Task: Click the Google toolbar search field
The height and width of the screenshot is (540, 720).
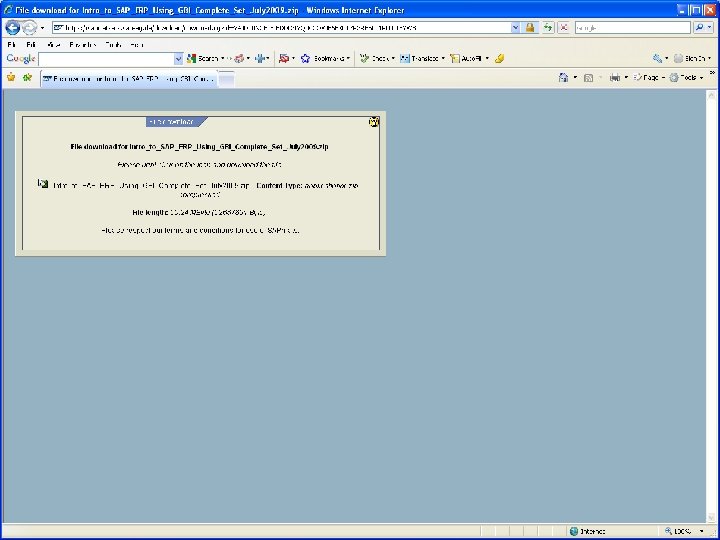Action: (106, 59)
